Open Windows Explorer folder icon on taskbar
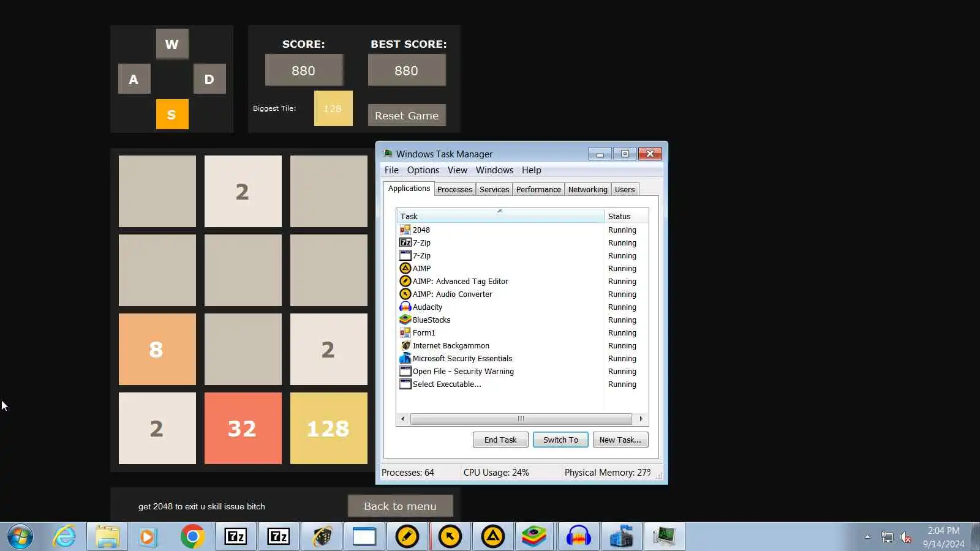980x551 pixels. coord(107,537)
